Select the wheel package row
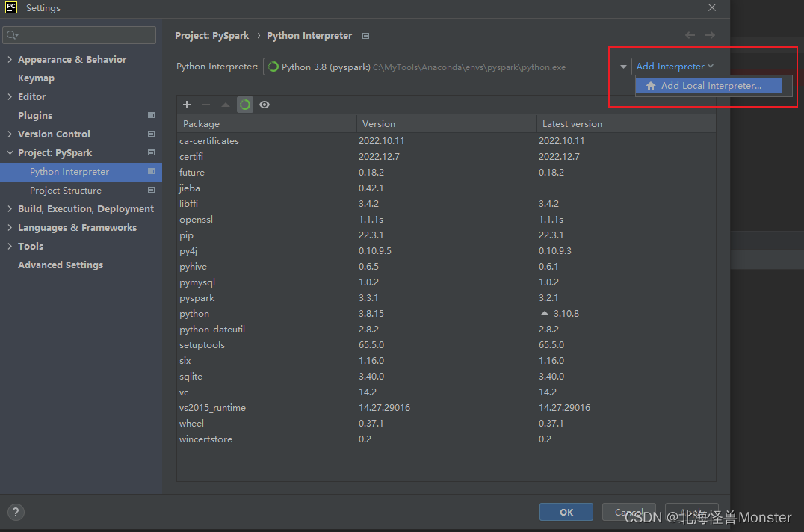The image size is (804, 532). click(446, 424)
